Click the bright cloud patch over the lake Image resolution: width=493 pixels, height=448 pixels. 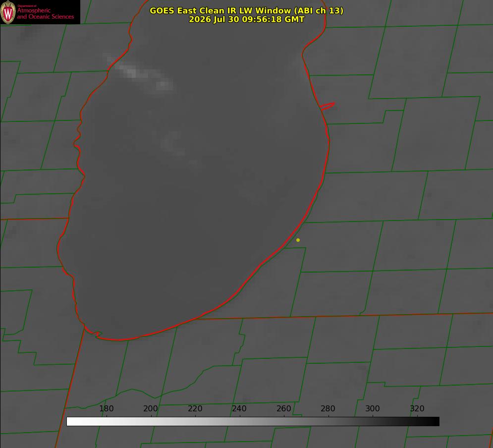(140, 75)
